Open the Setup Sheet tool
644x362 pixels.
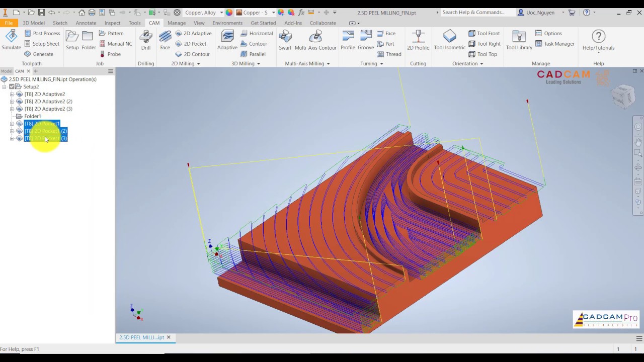pos(42,44)
